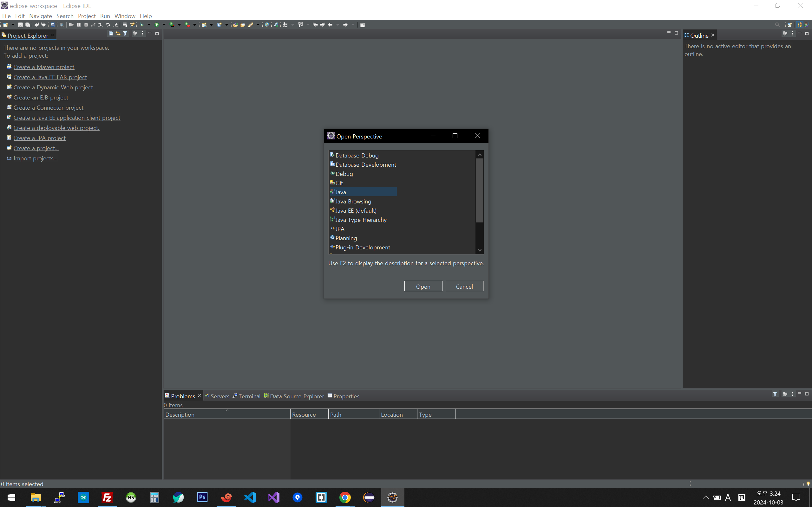Click the Save toolbar icon
Viewport: 812px width, 507px height.
coord(20,25)
